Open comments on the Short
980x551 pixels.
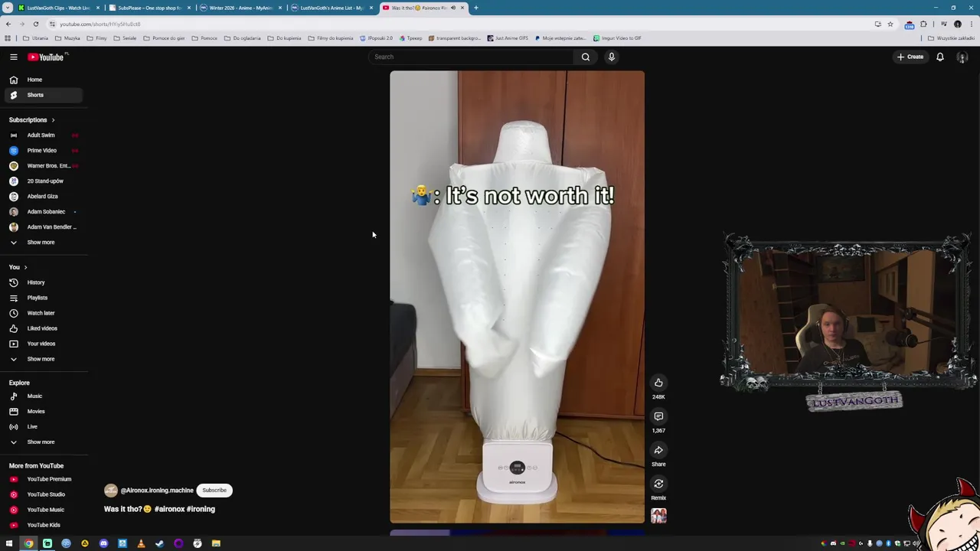pyautogui.click(x=658, y=416)
